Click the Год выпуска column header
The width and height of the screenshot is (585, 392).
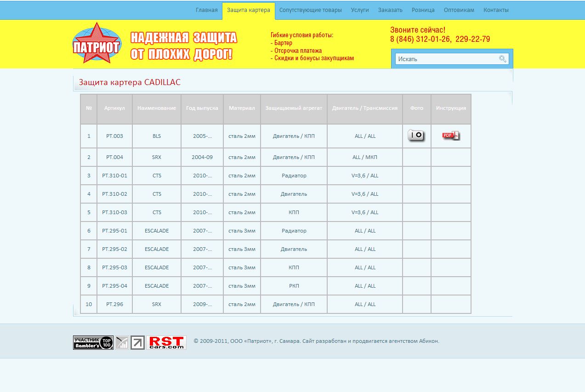pyautogui.click(x=202, y=108)
